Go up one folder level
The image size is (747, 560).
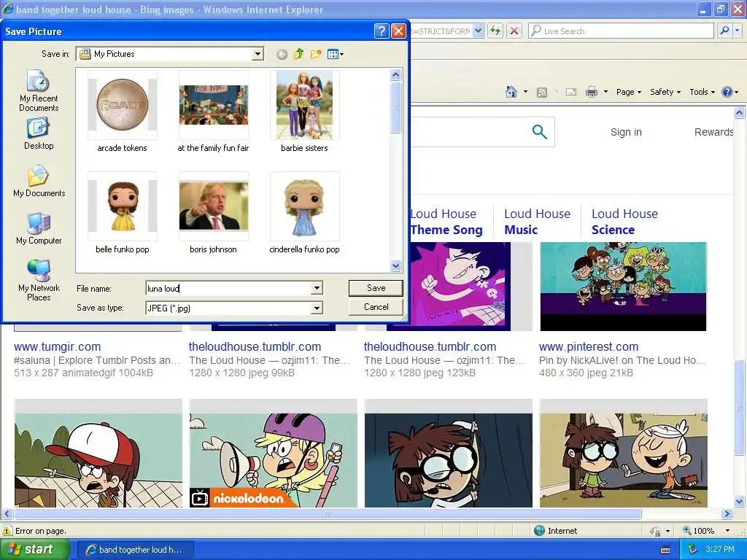[x=298, y=54]
